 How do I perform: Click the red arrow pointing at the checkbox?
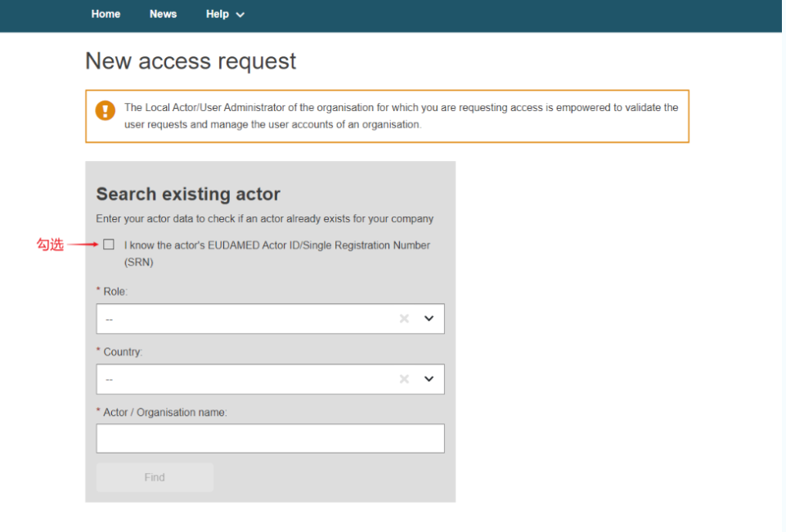(x=83, y=244)
